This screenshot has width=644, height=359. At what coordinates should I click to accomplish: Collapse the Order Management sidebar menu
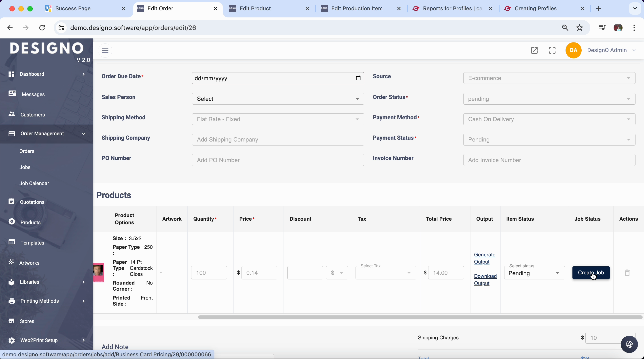[47, 134]
